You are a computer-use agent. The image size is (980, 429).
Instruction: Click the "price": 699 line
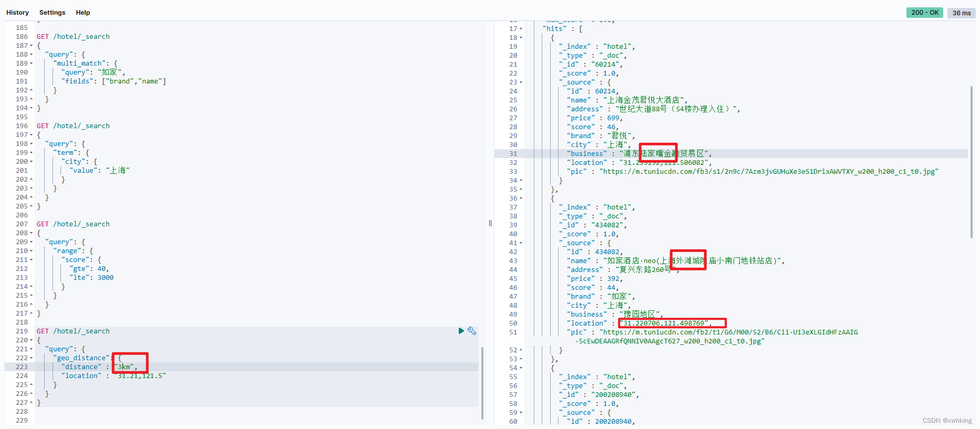tap(595, 118)
